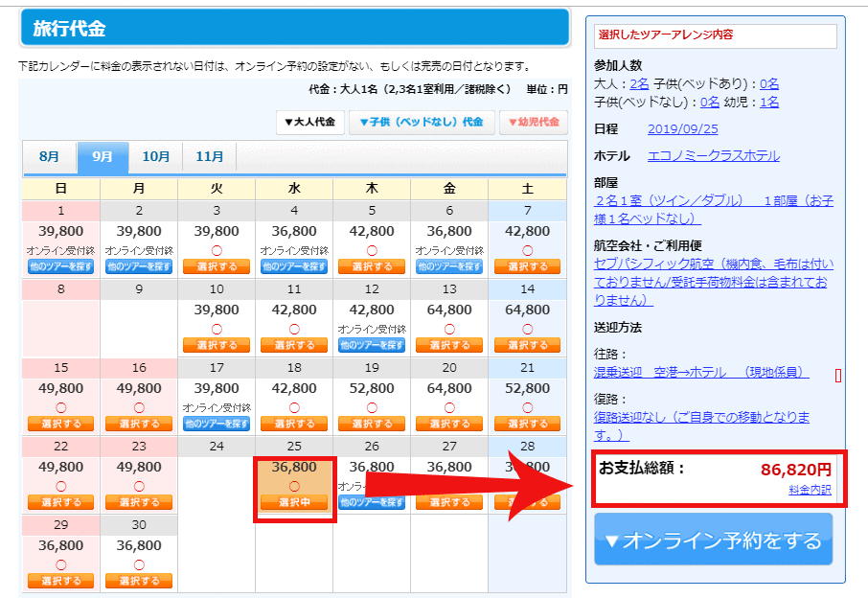The width and height of the screenshot is (868, 598).
Task: Open the 2019/09/25 date link
Action: click(682, 128)
